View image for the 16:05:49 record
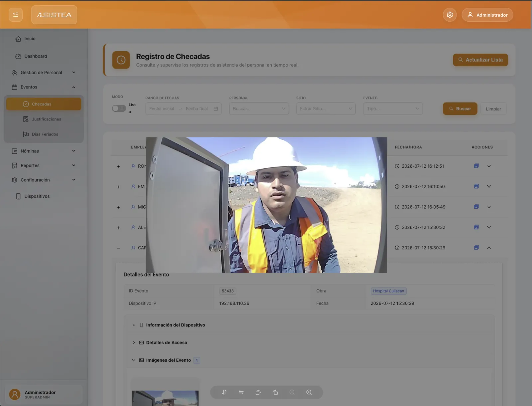The image size is (532, 406). pos(476,207)
